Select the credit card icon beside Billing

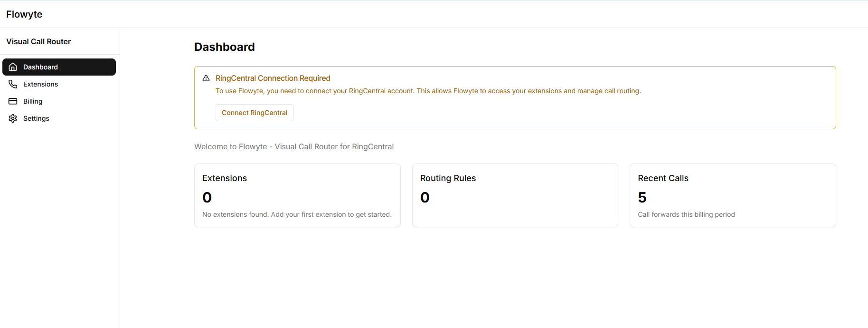[x=13, y=101]
